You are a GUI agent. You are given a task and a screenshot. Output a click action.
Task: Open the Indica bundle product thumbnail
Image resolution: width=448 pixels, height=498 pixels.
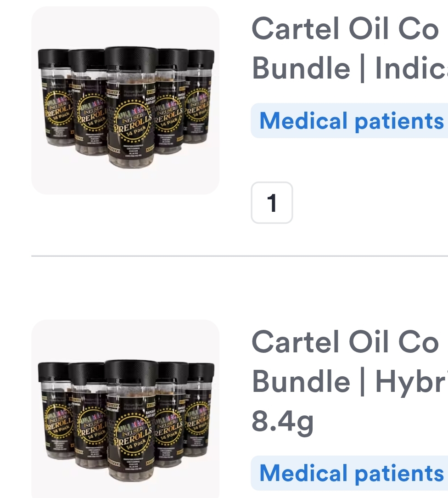[x=125, y=100]
